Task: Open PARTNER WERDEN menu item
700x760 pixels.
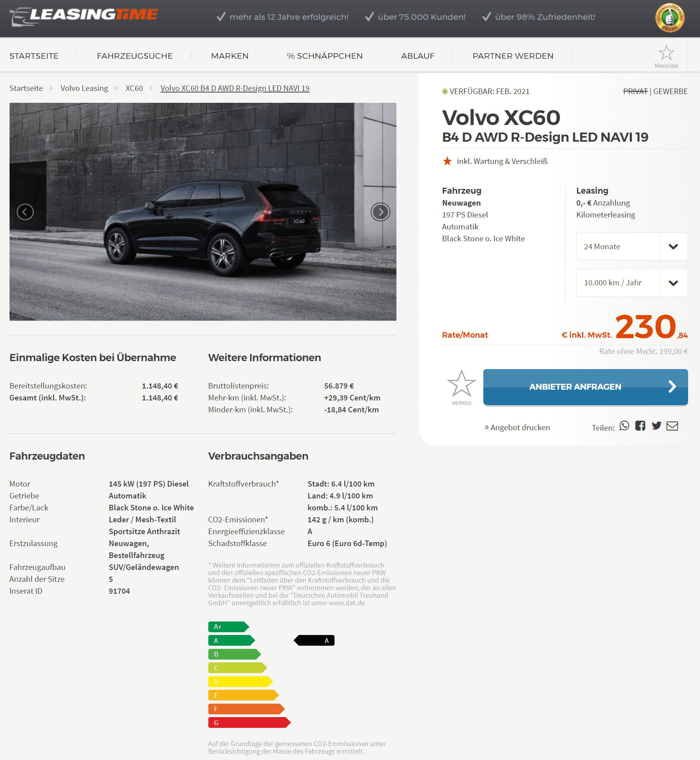Action: tap(513, 56)
